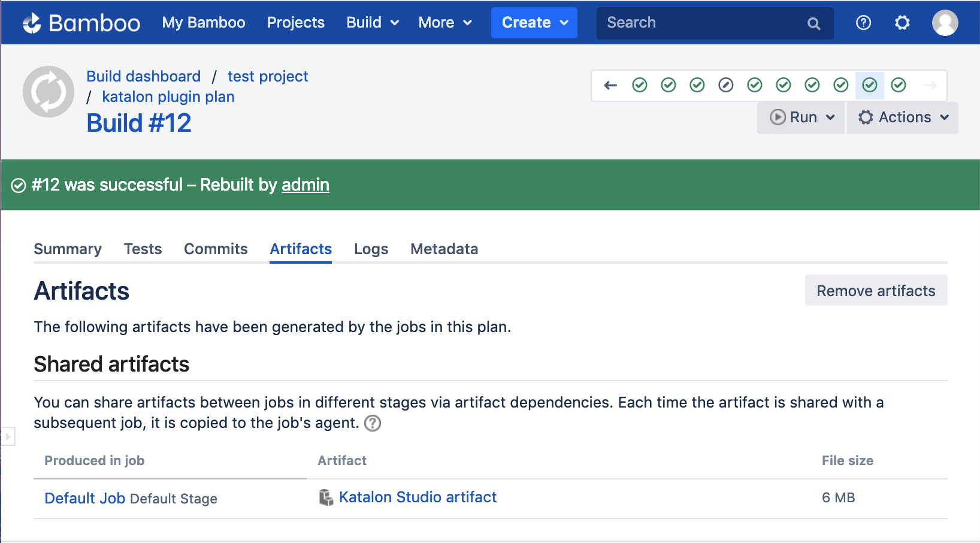
Task: Open the Katalon Studio artifact link
Action: [x=418, y=497]
